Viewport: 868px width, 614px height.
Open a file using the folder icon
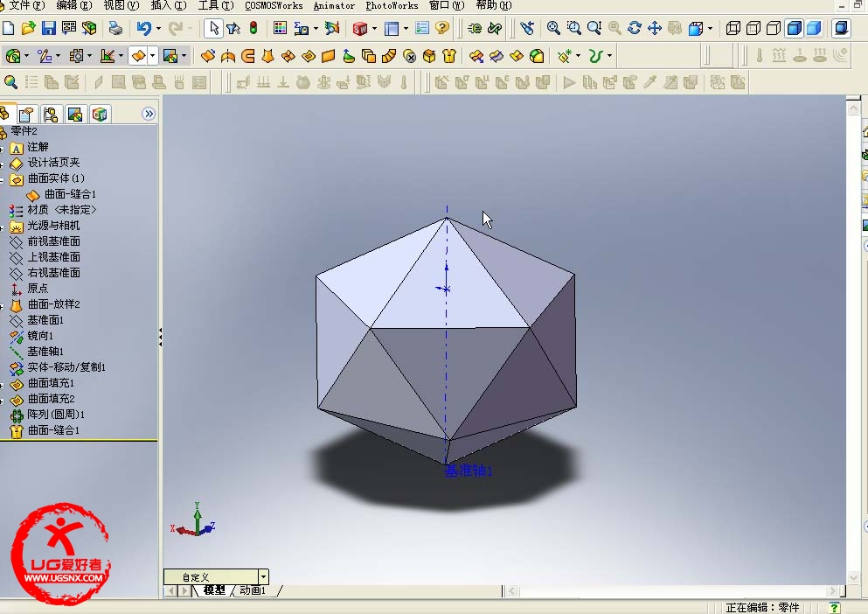(x=28, y=28)
